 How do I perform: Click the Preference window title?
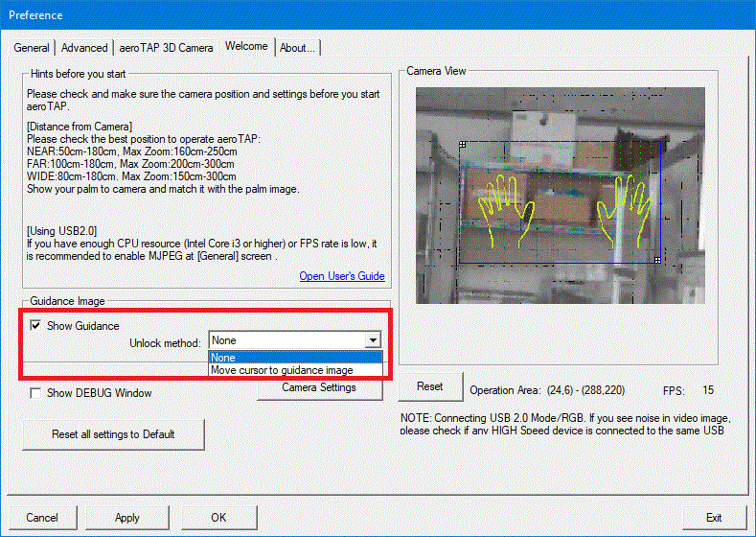[x=35, y=15]
